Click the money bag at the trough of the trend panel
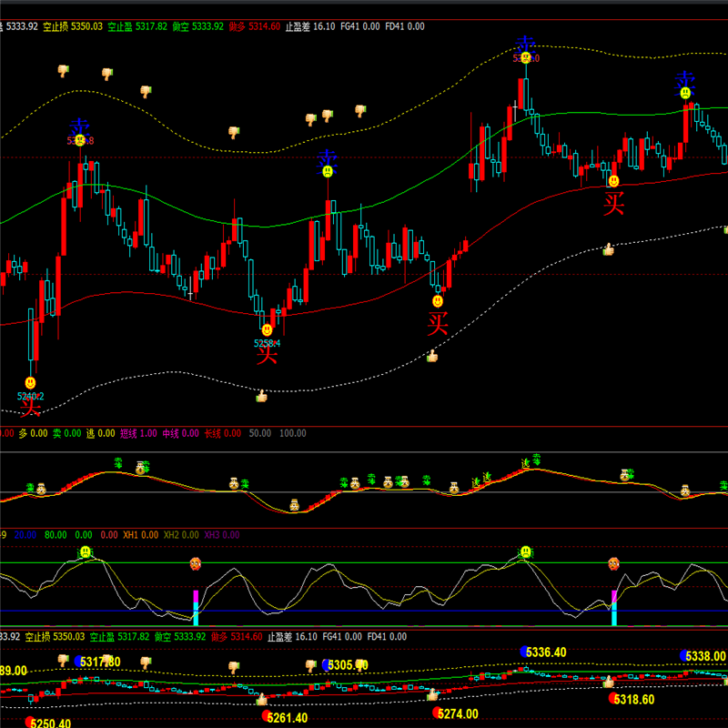 pyautogui.click(x=294, y=505)
